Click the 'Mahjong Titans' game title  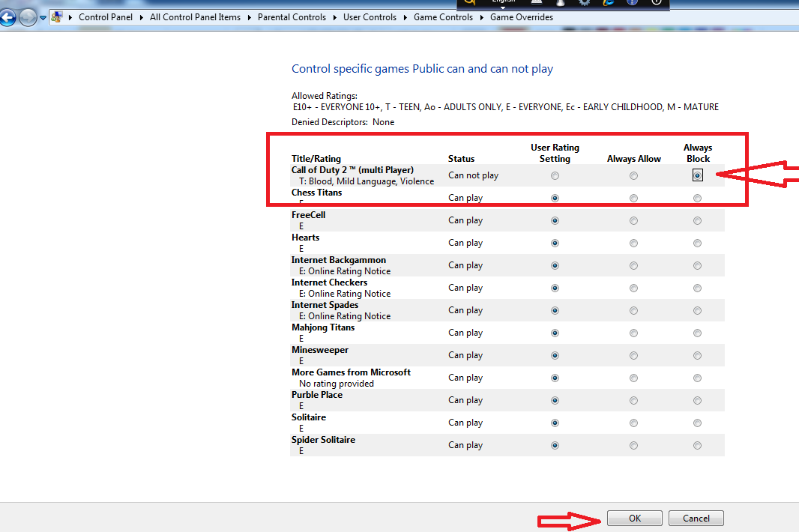coord(323,327)
